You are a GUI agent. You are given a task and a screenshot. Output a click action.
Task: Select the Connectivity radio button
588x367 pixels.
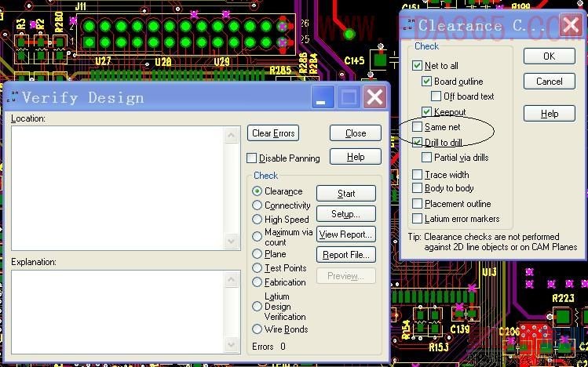[257, 205]
